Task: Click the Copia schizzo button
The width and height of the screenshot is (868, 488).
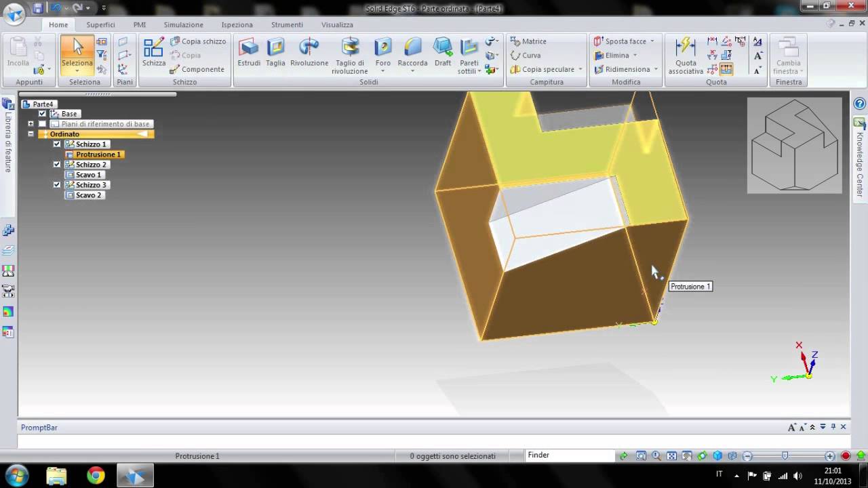Action: [198, 41]
